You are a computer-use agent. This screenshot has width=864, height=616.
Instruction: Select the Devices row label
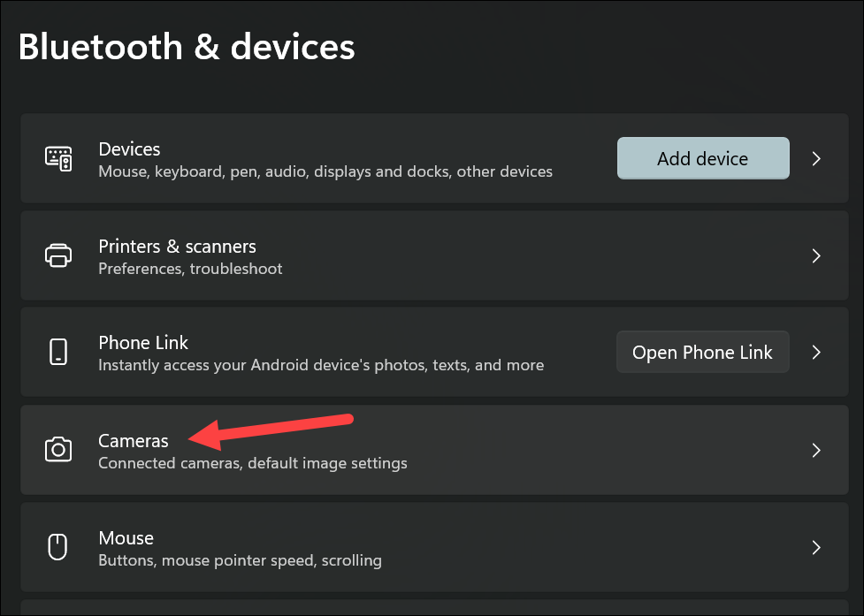(129, 148)
